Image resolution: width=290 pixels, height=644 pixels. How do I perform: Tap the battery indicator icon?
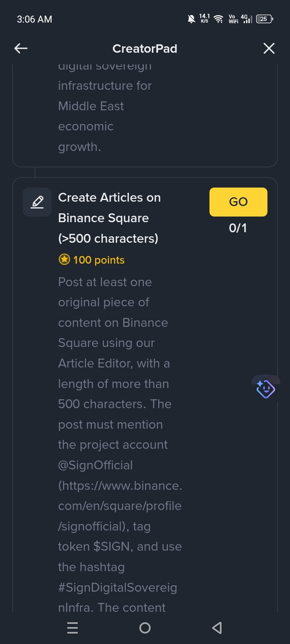click(x=265, y=19)
